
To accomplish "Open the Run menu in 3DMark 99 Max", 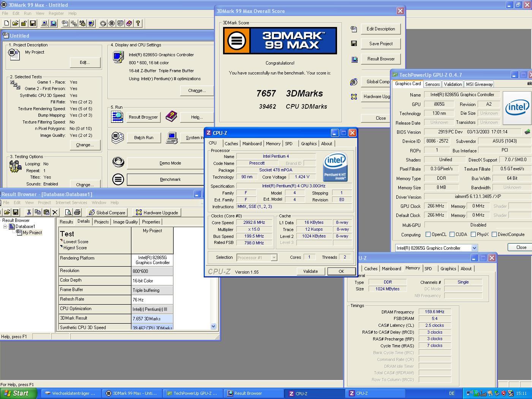I will click(x=28, y=13).
